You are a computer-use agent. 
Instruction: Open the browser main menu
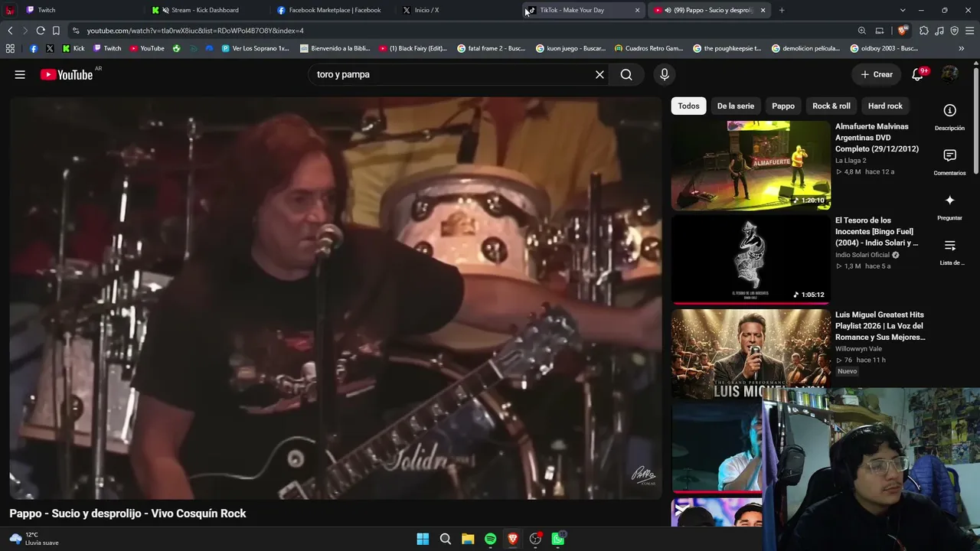tap(969, 31)
